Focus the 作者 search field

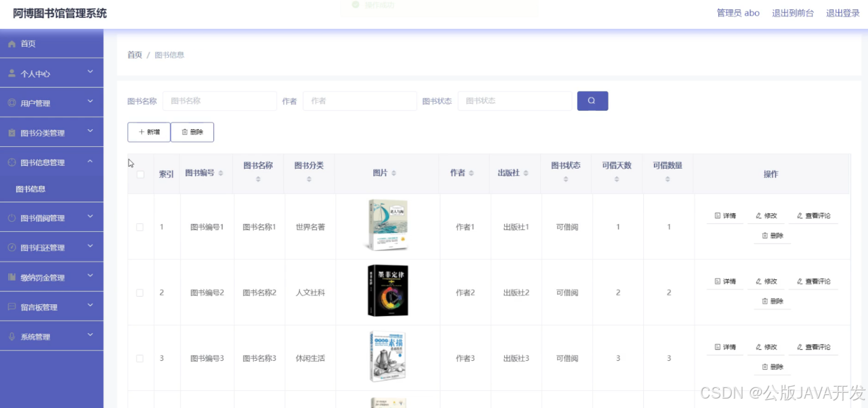pos(360,101)
